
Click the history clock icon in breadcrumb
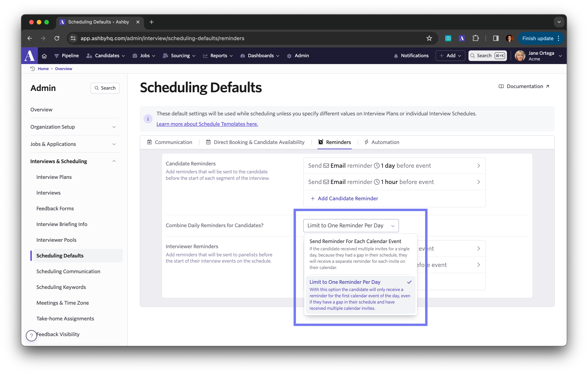click(x=32, y=69)
